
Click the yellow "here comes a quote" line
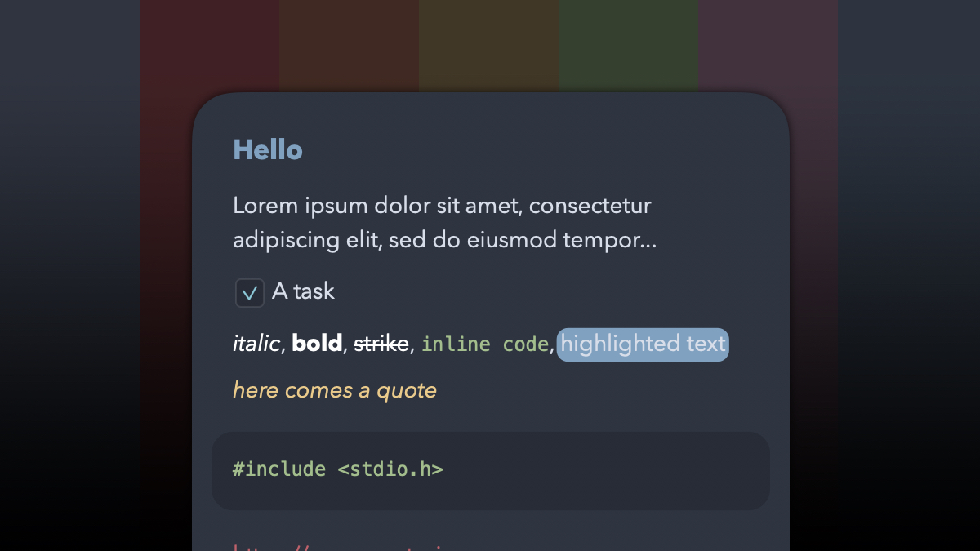[x=335, y=390]
